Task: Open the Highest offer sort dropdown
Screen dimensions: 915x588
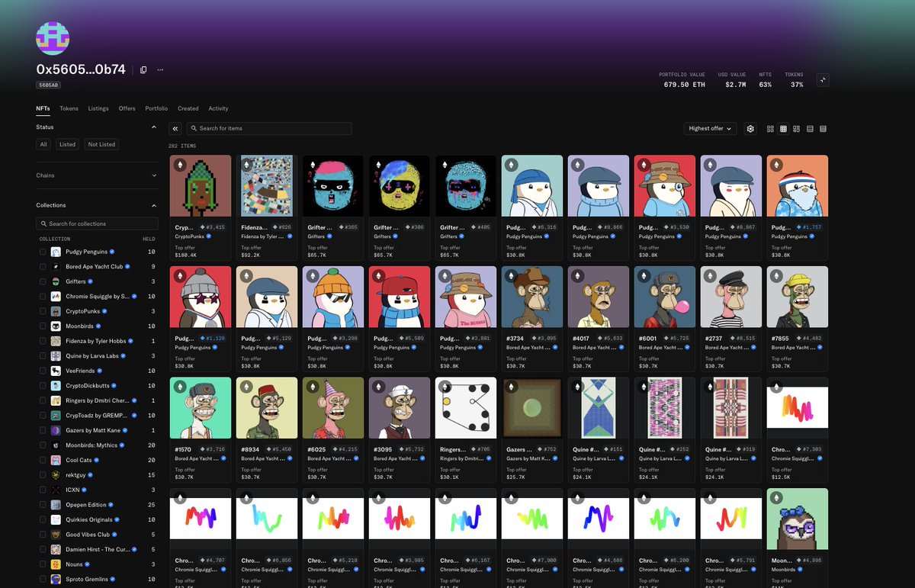Action: (x=710, y=129)
